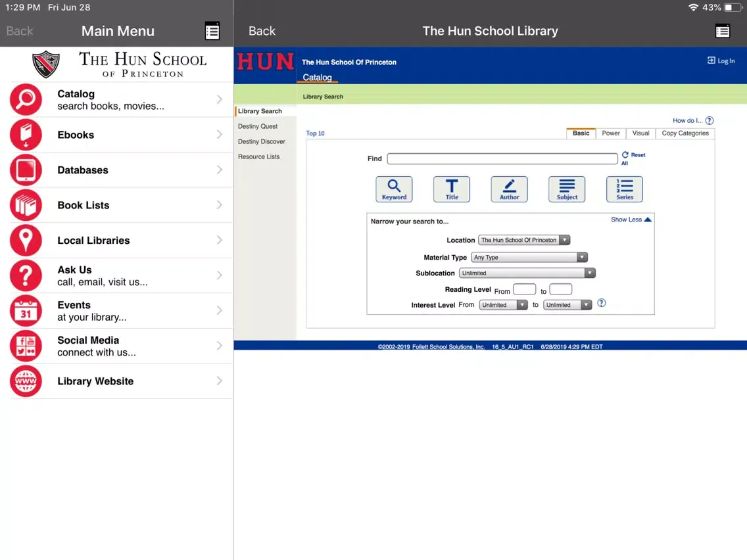Tap the Ebooks book icon
This screenshot has height=560, width=747.
pyautogui.click(x=26, y=135)
